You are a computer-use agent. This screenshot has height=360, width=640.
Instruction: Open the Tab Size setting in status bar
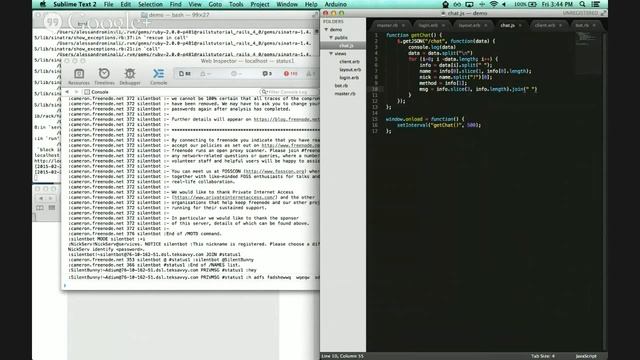543,356
